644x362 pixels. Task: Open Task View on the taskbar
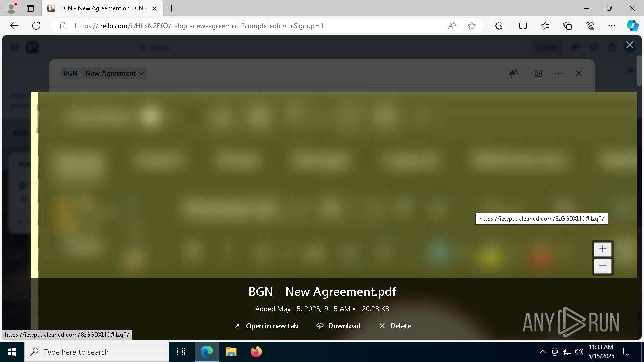[181, 352]
